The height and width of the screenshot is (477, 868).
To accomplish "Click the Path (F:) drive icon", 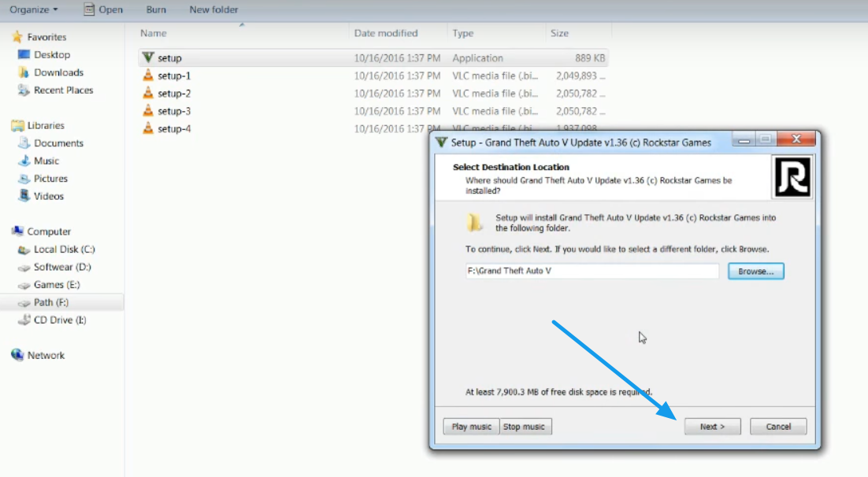I will point(24,303).
